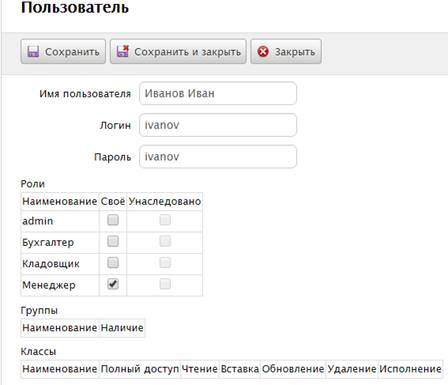
Task: Click the Наличие column header
Action: click(x=122, y=328)
